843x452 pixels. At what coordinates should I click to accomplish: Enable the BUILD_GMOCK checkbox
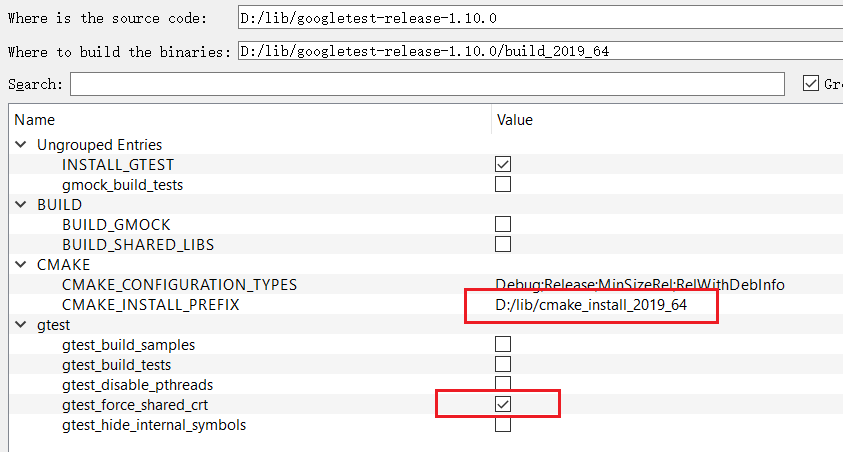tap(503, 224)
